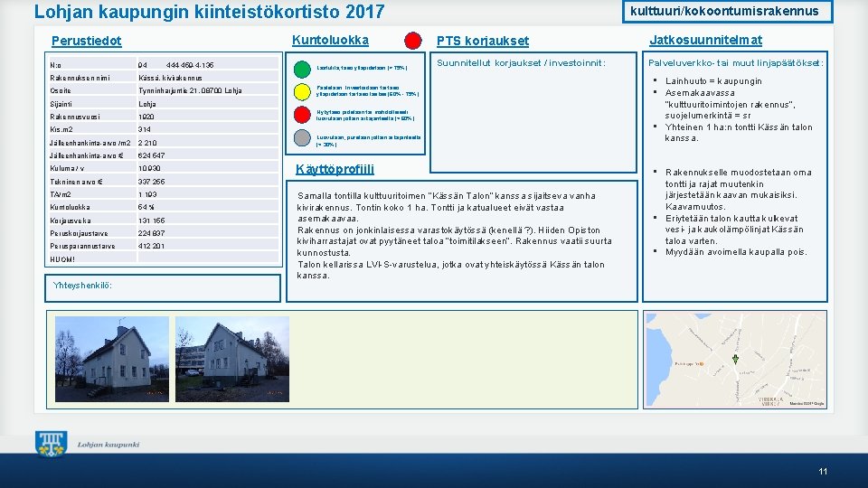This screenshot has height=488, width=868.
Task: Click the kulttuuri/kokoontumisrakennus category box
Action: [x=727, y=11]
